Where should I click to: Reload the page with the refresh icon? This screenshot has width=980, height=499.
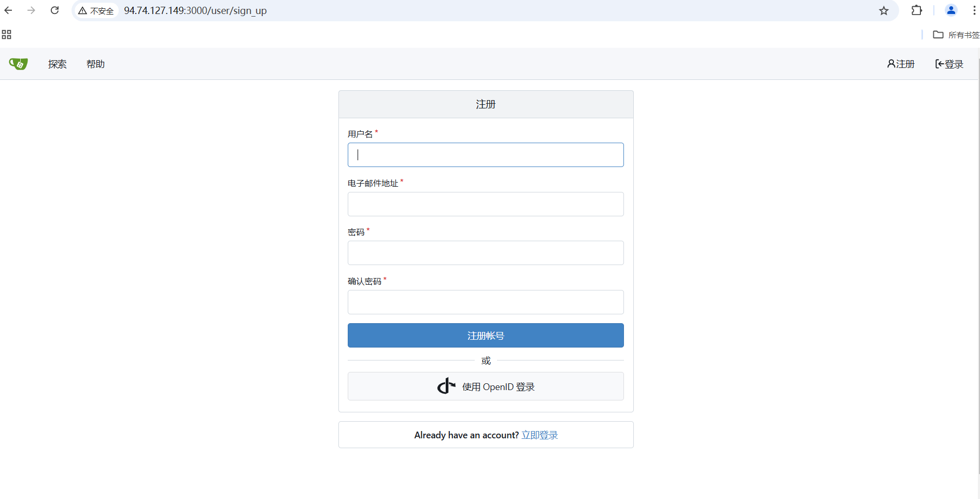[54, 10]
